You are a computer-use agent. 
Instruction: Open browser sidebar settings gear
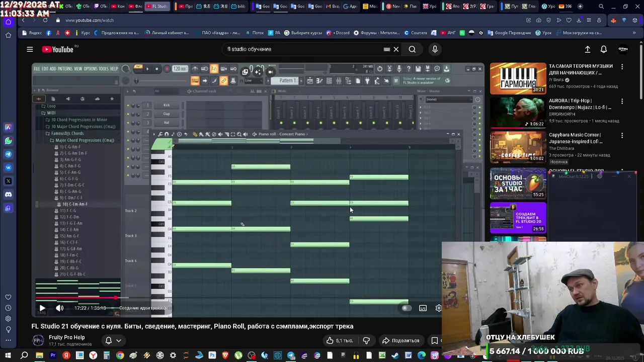(x=8, y=319)
